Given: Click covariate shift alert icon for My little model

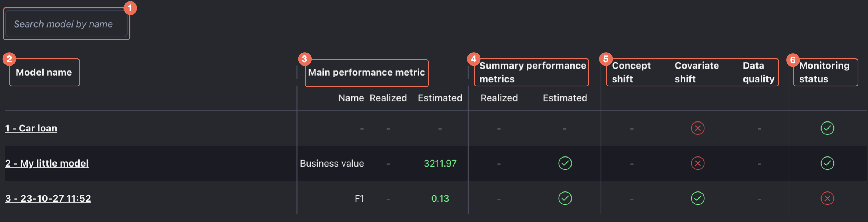Looking at the screenshot, I should (697, 163).
